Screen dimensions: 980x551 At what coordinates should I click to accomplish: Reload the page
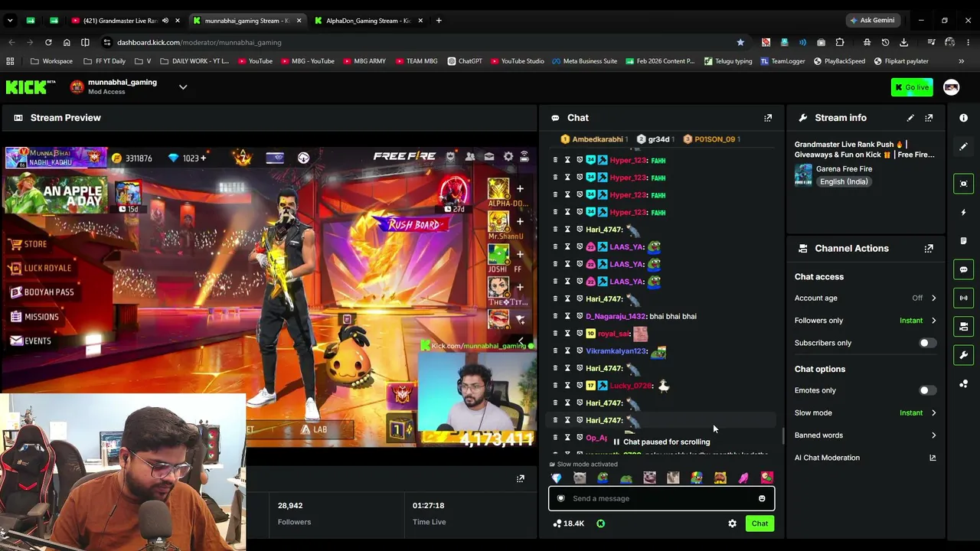(48, 42)
